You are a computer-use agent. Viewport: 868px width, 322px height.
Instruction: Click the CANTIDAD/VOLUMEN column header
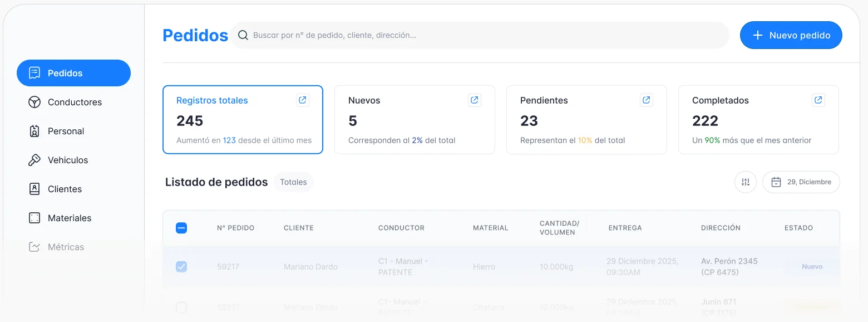tap(559, 228)
